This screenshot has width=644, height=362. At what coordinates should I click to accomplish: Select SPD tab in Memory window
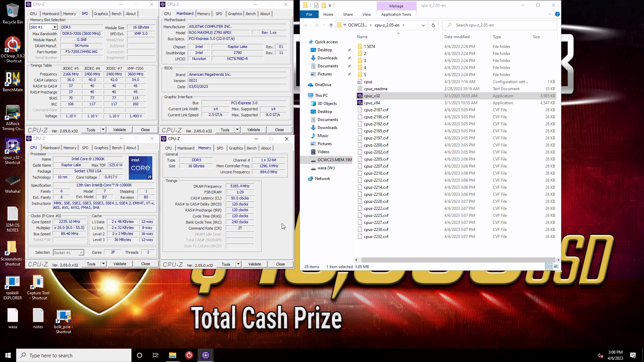click(220, 148)
